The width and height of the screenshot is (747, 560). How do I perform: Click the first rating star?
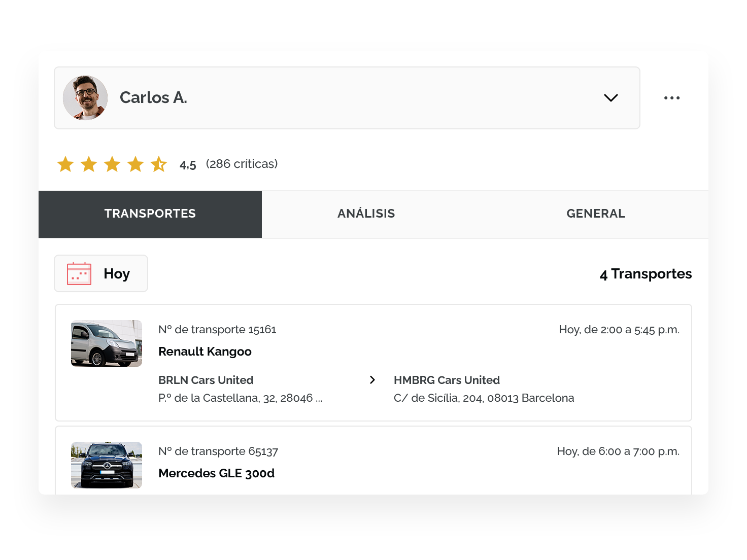pos(65,164)
